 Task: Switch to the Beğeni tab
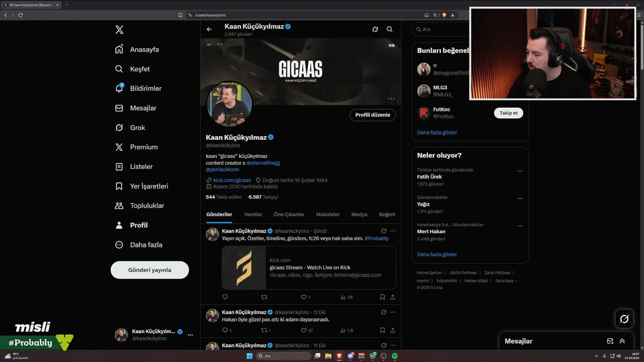pyautogui.click(x=387, y=214)
